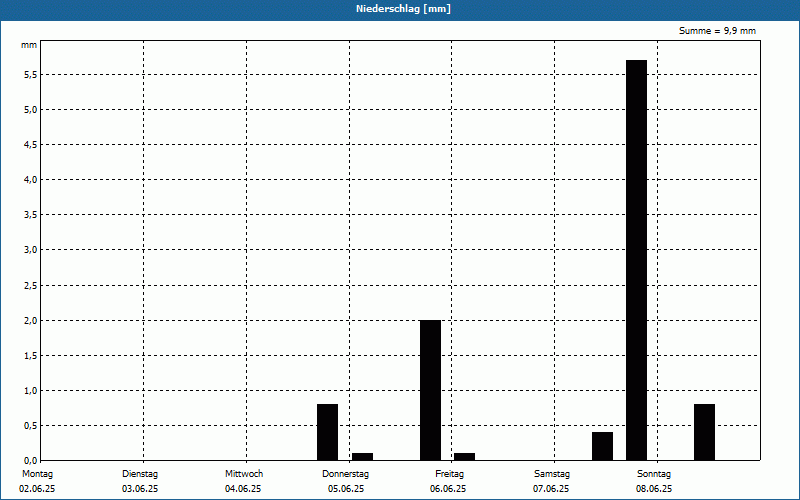Click the 'Niederschlag [mm]' chart title
The image size is (800, 500).
pyautogui.click(x=403, y=9)
